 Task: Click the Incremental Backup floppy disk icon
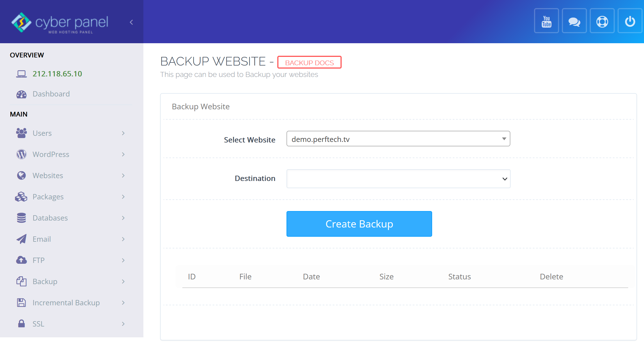[21, 303]
